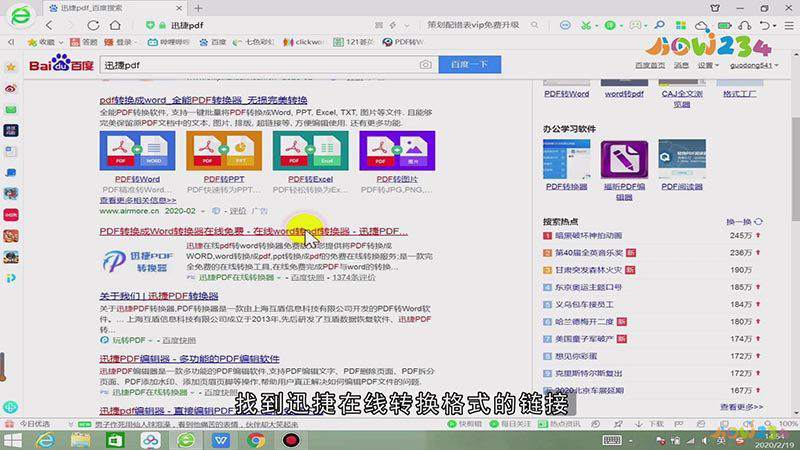Collapse the sidebar with double-arrow icon
Screen dimensions: 800x450
pos(11,42)
